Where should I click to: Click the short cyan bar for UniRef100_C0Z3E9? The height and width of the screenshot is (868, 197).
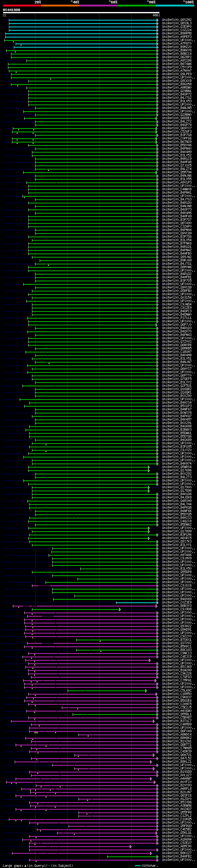pyautogui.click(x=137, y=603)
